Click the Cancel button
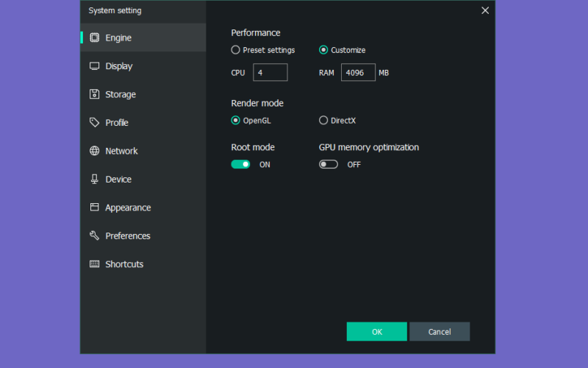 click(x=440, y=332)
